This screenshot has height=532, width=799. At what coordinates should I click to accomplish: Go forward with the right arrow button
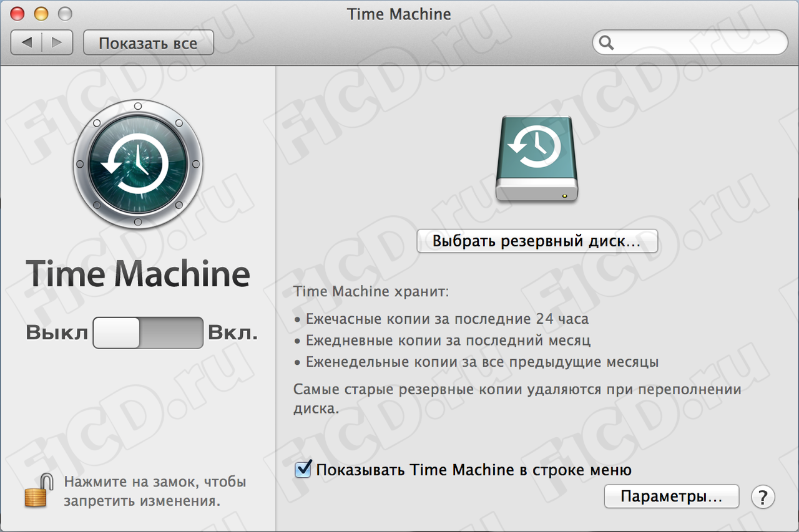click(x=57, y=42)
